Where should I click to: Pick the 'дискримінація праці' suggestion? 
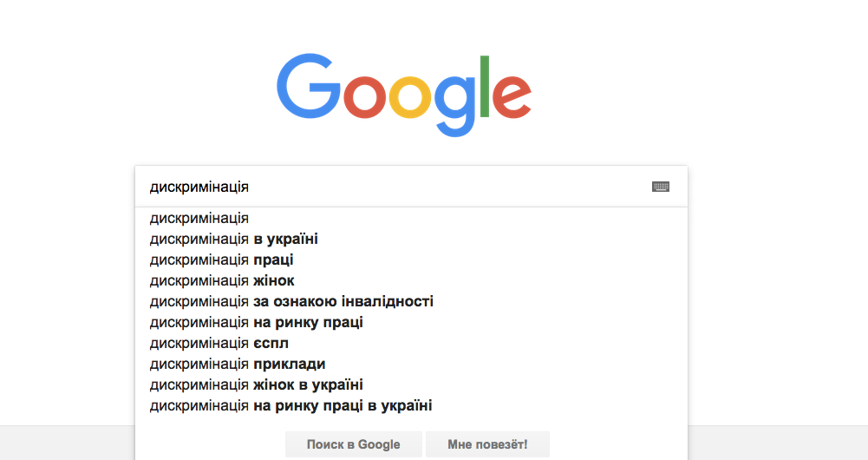pyautogui.click(x=227, y=260)
